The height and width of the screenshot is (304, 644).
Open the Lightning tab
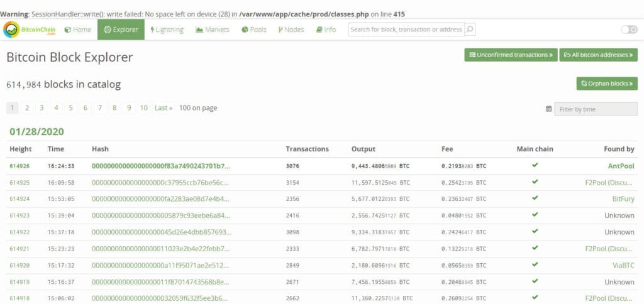click(167, 30)
